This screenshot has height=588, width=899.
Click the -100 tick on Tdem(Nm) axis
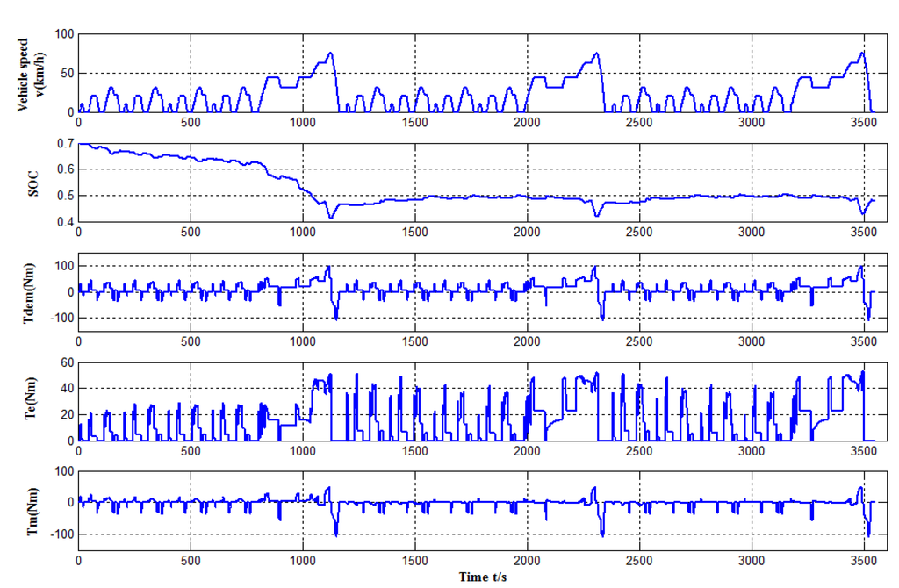[62, 318]
